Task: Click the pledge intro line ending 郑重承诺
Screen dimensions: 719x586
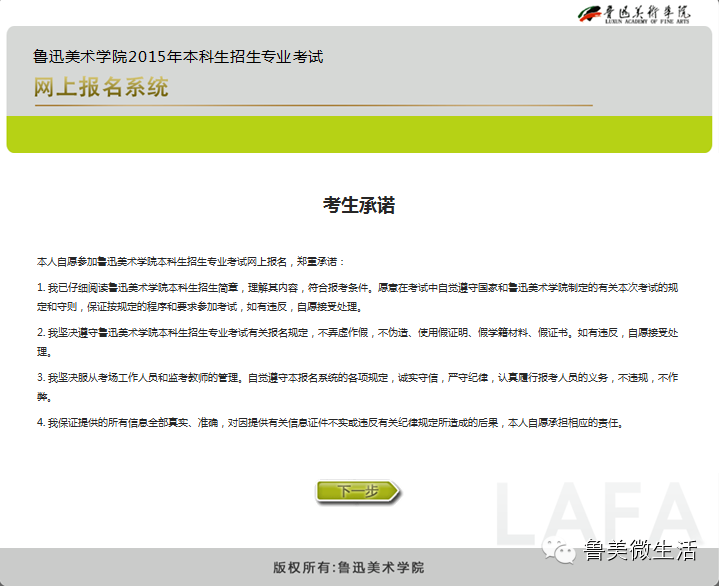Action: point(190,262)
